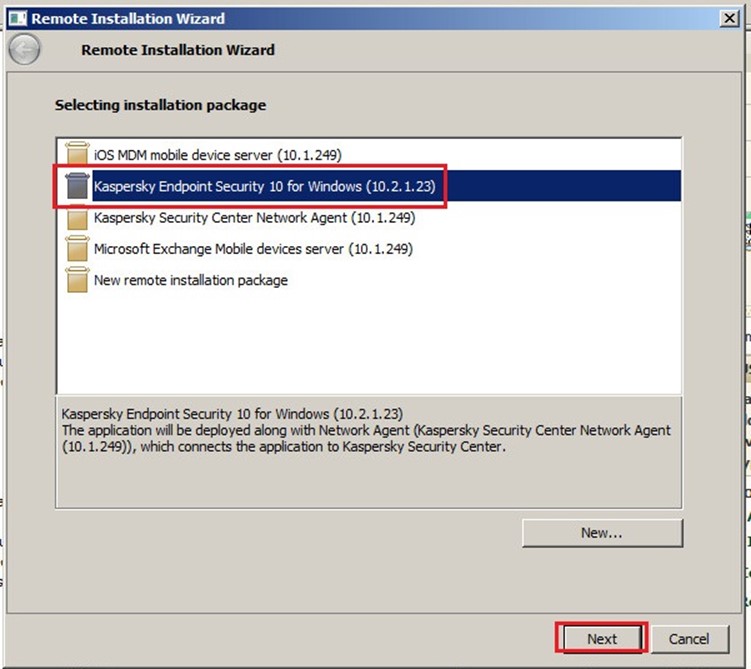Click the package description text area
751x669 pixels.
[x=369, y=452]
